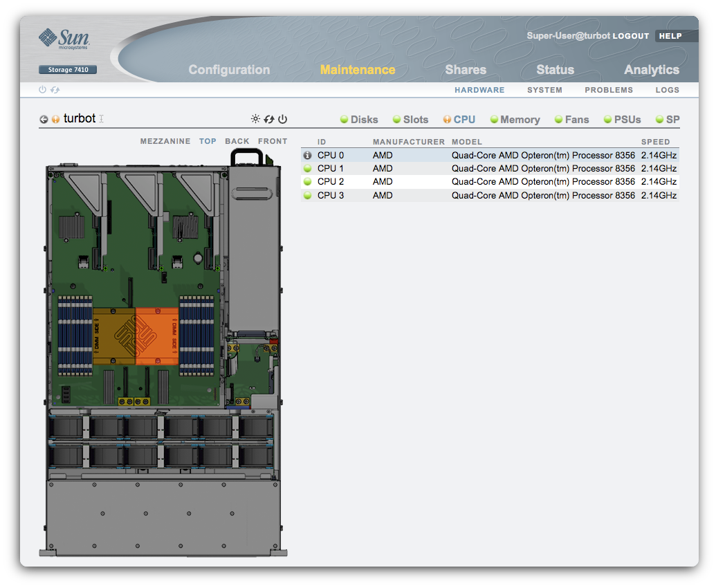Image resolution: width=716 pixels, height=588 pixels.
Task: Click the green status dot for CPU 2
Action: click(x=308, y=182)
